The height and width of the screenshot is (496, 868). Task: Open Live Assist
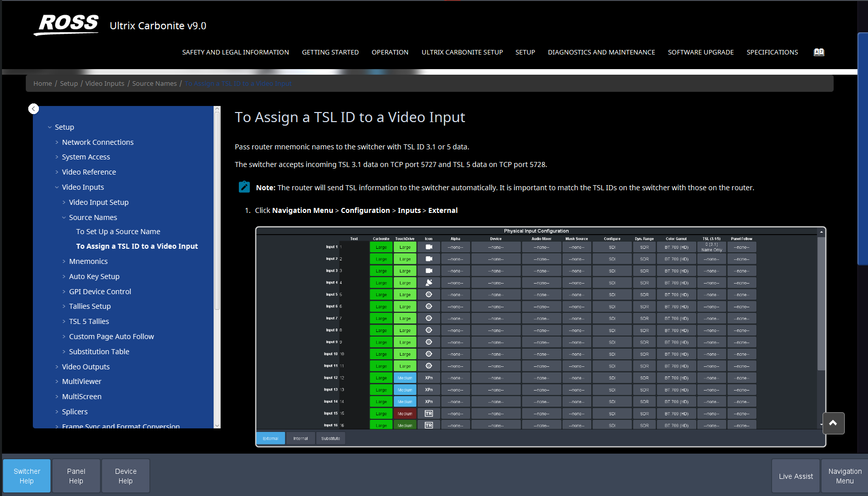796,476
